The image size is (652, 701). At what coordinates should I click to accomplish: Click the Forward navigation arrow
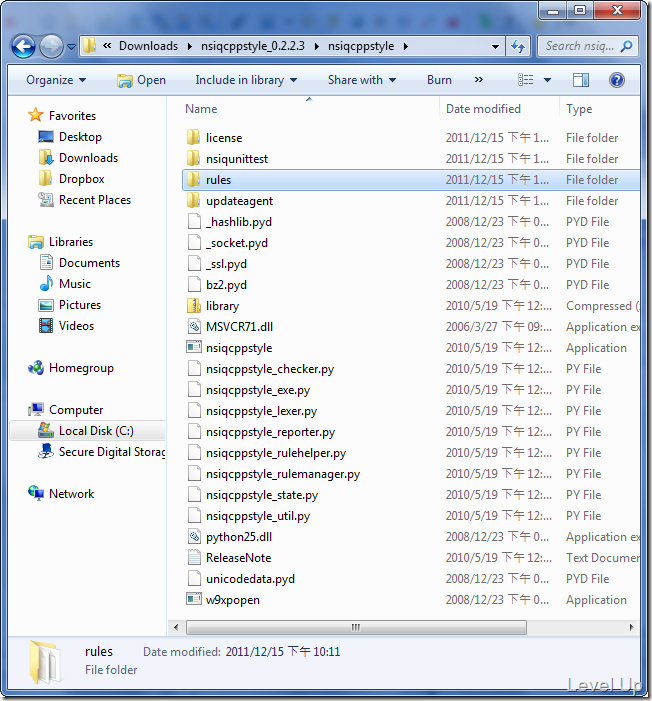pos(51,46)
